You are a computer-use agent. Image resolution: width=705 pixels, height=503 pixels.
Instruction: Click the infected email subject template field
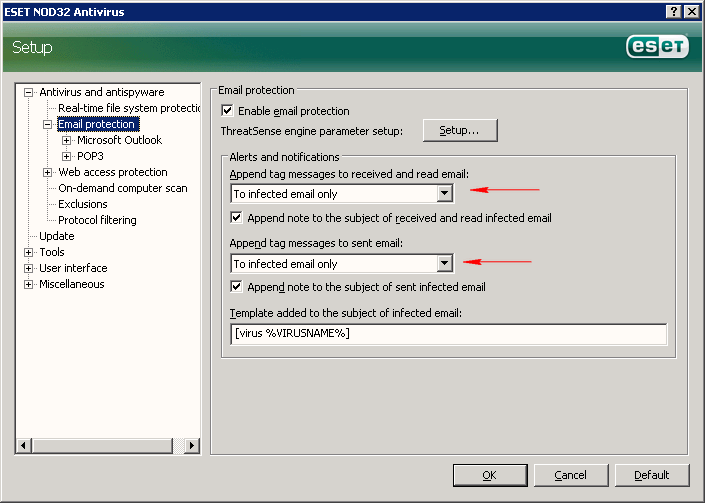pos(448,334)
